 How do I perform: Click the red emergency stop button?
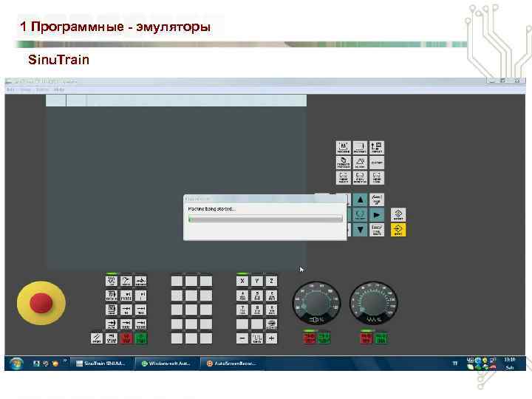tap(41, 303)
